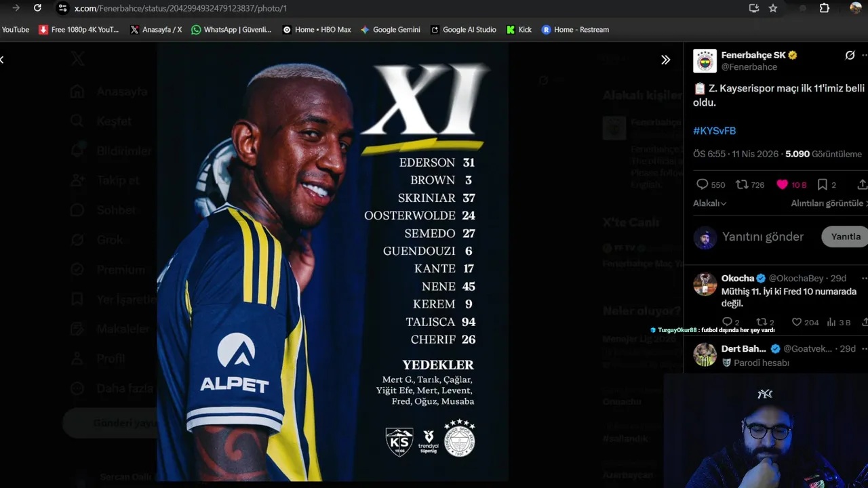View site information icon beside URL

62,8
